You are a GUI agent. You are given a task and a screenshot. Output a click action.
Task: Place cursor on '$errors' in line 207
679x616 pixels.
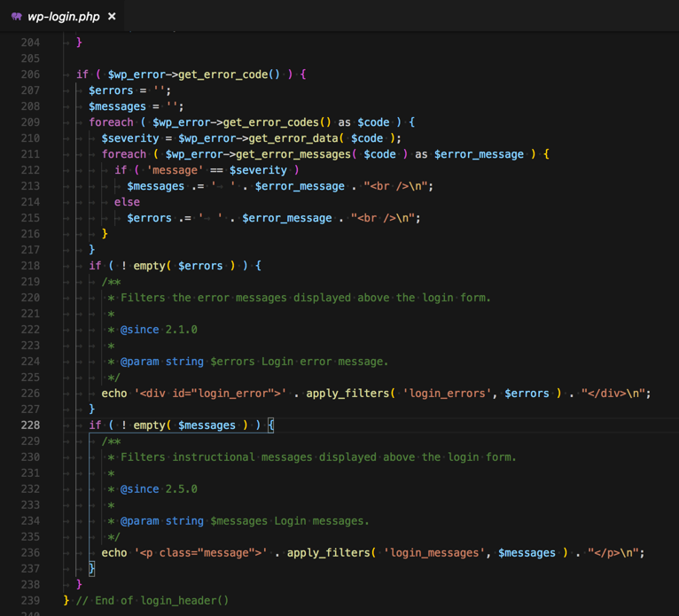pos(111,90)
